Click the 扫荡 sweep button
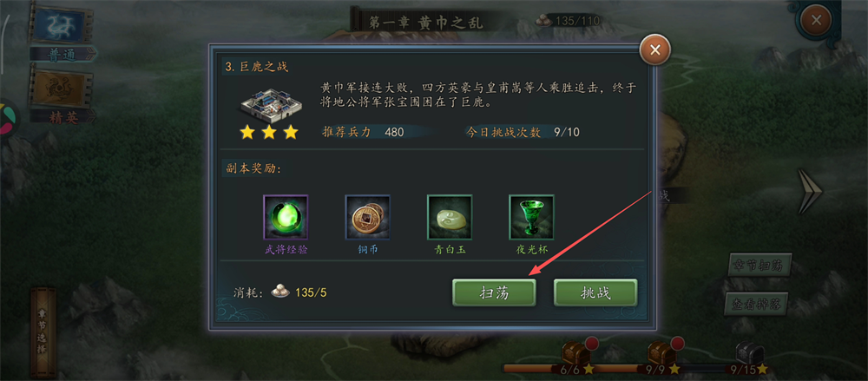Viewport: 868px width, 381px height. 494,292
